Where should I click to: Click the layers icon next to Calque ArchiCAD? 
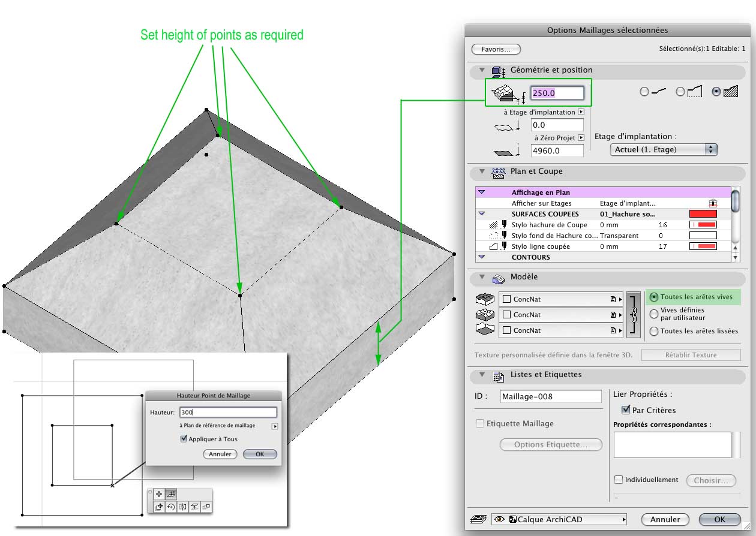[479, 519]
